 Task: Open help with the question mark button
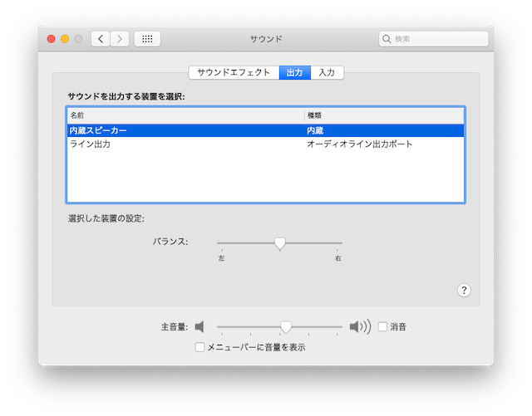click(464, 291)
